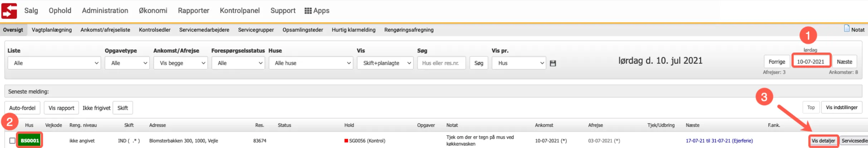This screenshot has height=148, width=868.
Task: Switch to the Vagtplanlægning tab
Action: click(x=52, y=30)
